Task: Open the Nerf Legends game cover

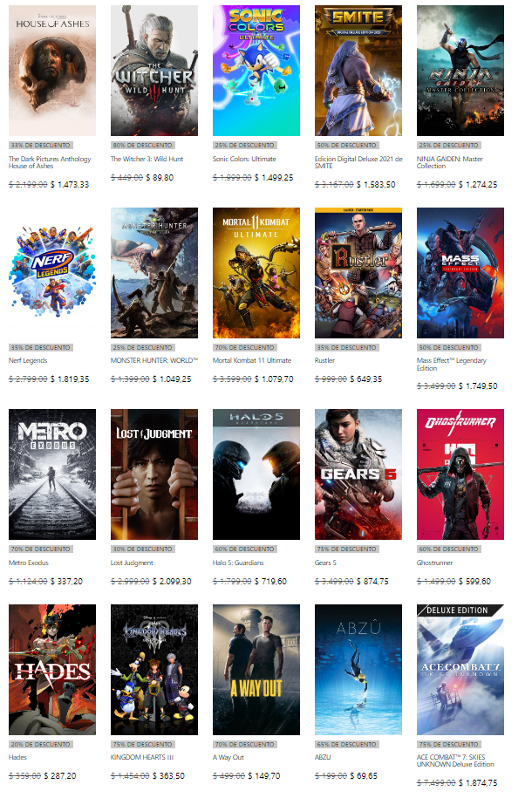Action: tap(51, 272)
